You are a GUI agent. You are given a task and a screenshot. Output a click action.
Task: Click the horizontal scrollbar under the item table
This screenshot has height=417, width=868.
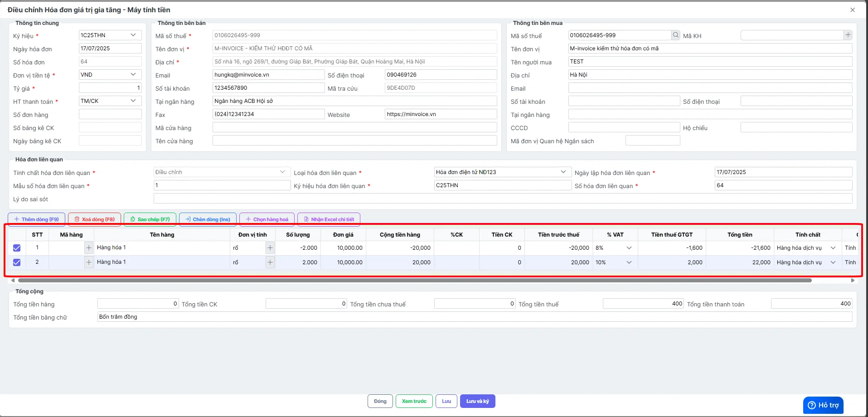tap(415, 281)
